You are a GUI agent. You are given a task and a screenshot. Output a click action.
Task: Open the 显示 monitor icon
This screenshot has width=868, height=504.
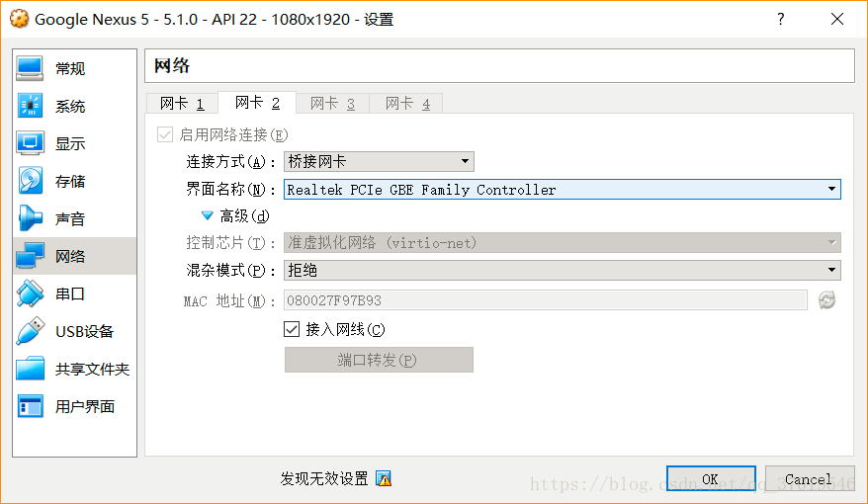30,143
